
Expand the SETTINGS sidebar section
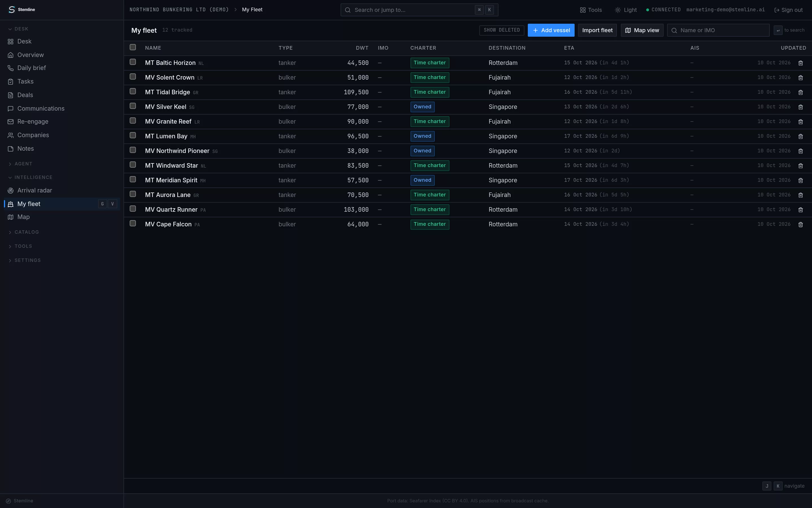tap(24, 260)
